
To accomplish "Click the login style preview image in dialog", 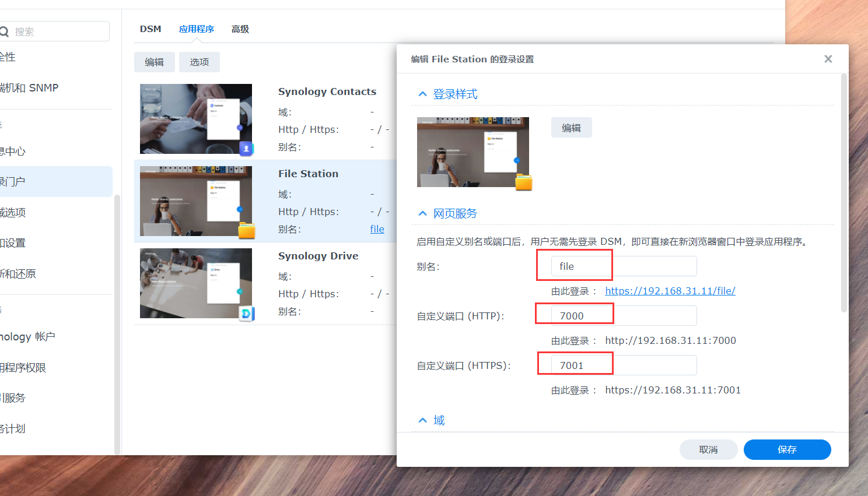I will [x=473, y=152].
